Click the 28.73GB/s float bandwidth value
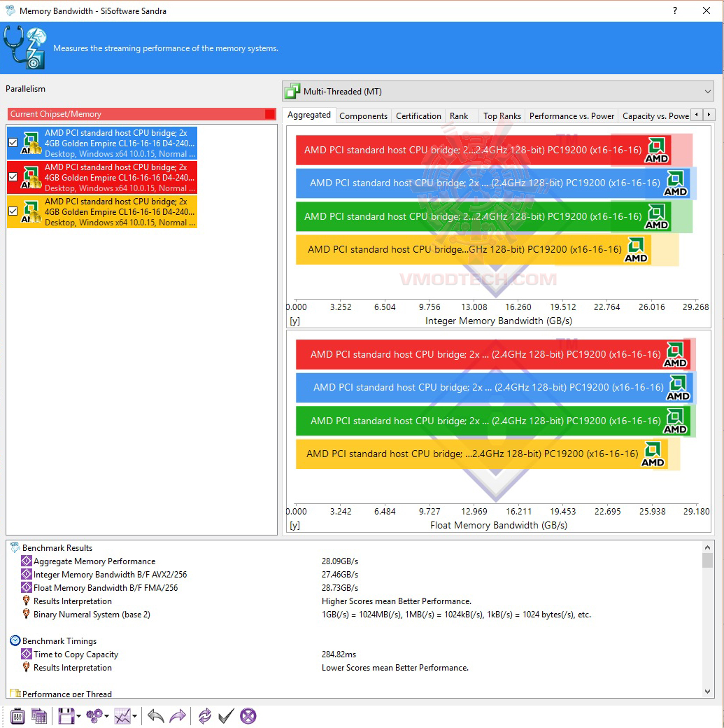724x728 pixels. point(340,588)
